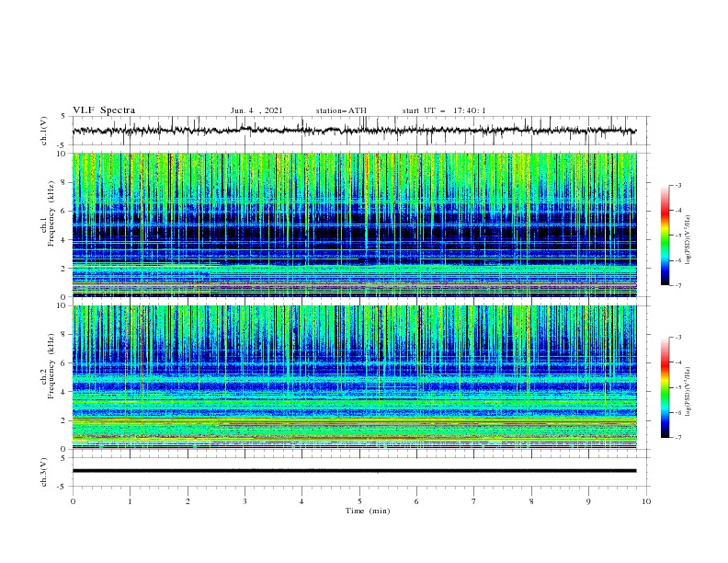Click the "station=ATH" header label

click(x=341, y=110)
